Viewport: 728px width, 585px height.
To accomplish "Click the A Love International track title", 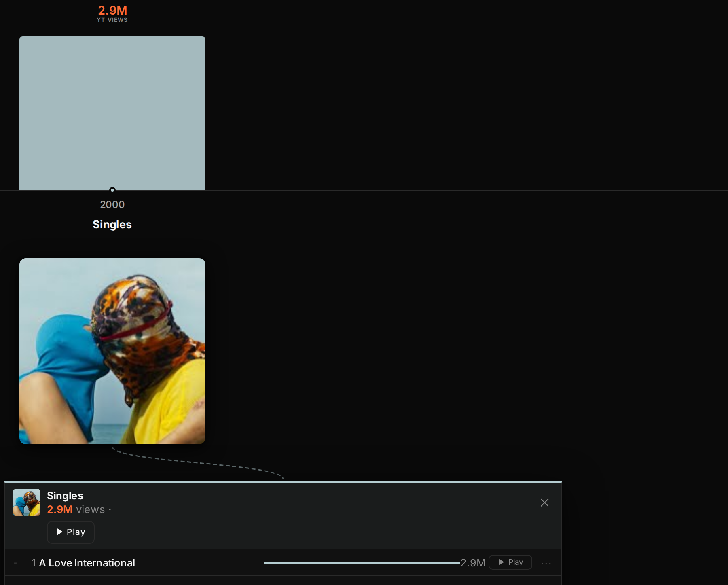I will [87, 563].
